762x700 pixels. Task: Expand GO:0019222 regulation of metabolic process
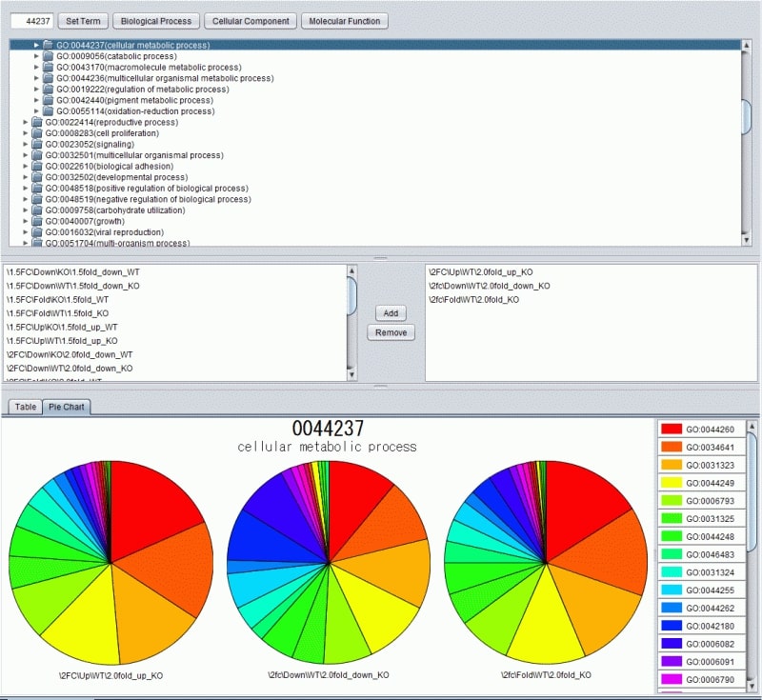[37, 90]
